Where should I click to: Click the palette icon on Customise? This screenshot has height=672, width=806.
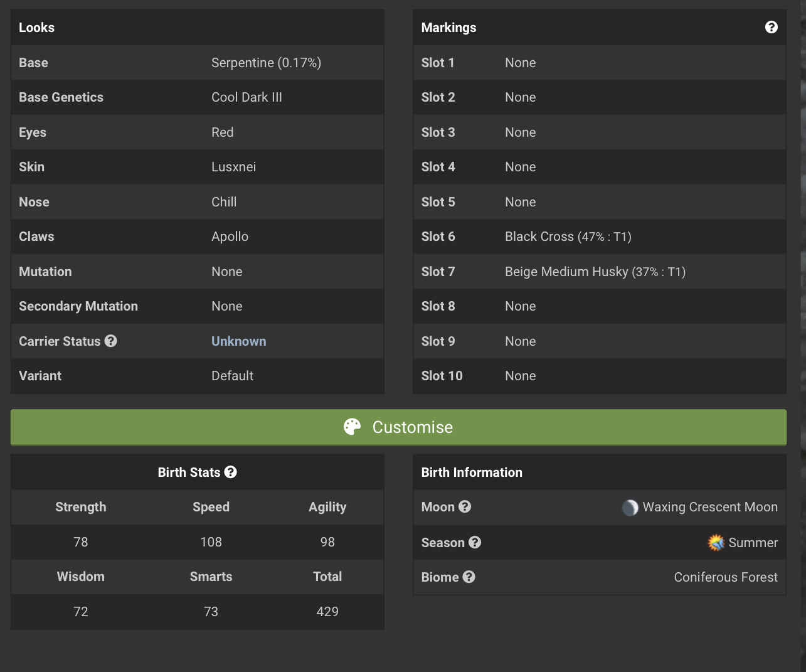tap(353, 427)
